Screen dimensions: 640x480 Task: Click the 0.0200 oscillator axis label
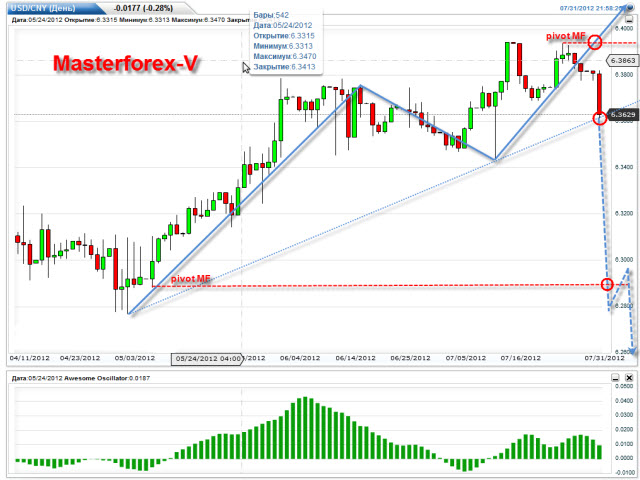point(624,429)
